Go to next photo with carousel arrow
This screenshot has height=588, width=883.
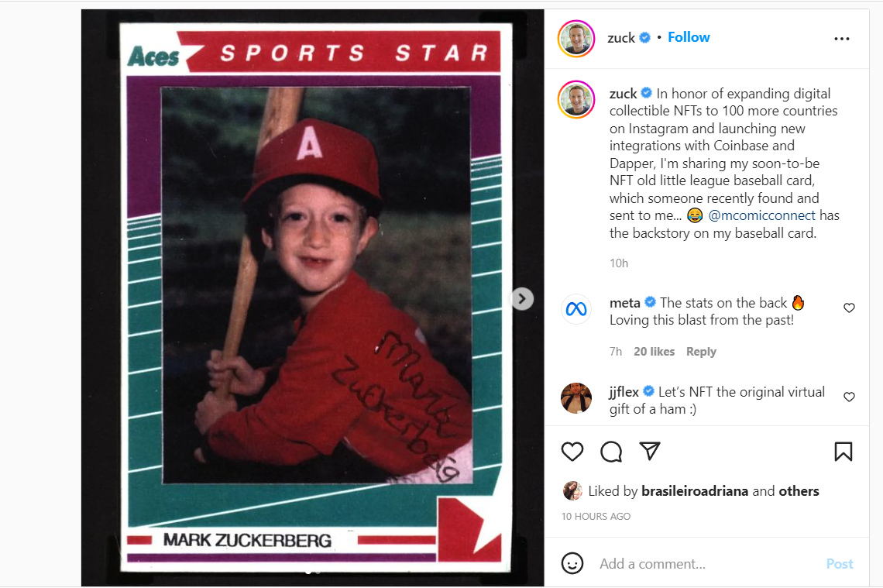522,298
